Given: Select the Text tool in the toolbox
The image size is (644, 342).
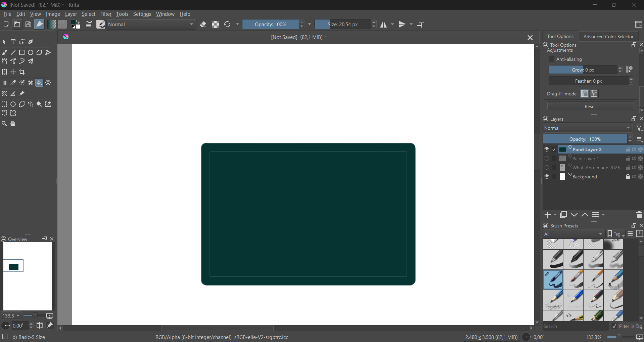Looking at the screenshot, I should click(13, 42).
